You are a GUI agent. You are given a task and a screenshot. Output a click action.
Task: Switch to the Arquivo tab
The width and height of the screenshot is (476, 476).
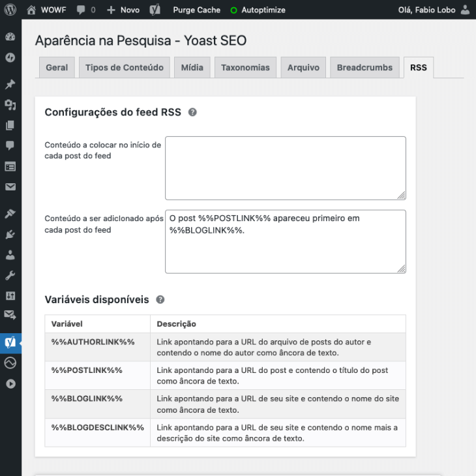(303, 67)
